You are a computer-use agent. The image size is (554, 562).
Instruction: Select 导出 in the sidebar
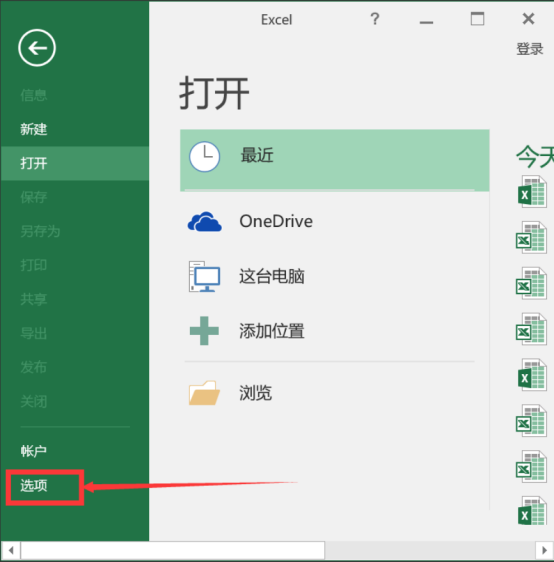click(x=34, y=333)
